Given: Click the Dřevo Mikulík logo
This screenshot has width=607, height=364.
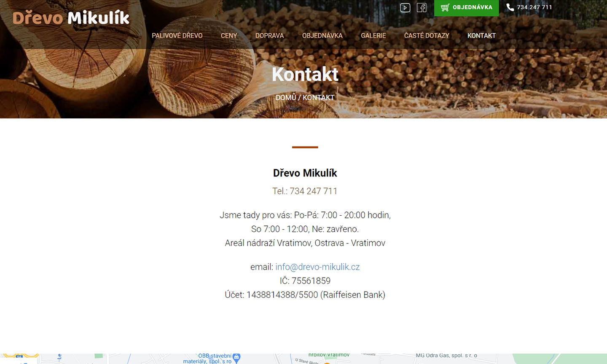Looking at the screenshot, I should click(71, 18).
